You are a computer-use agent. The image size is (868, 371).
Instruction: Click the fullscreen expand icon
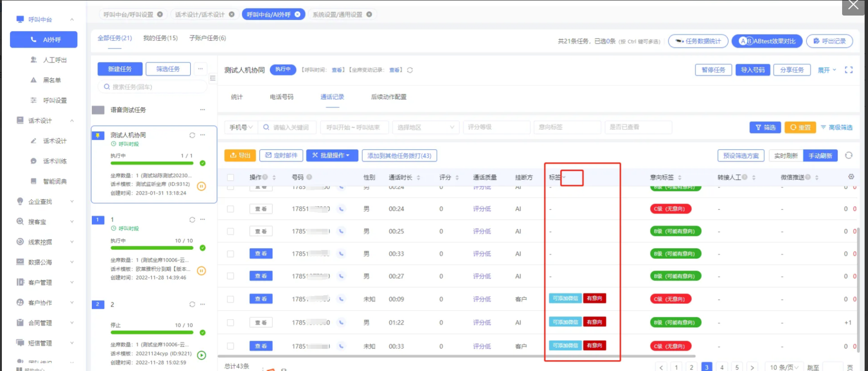point(848,70)
